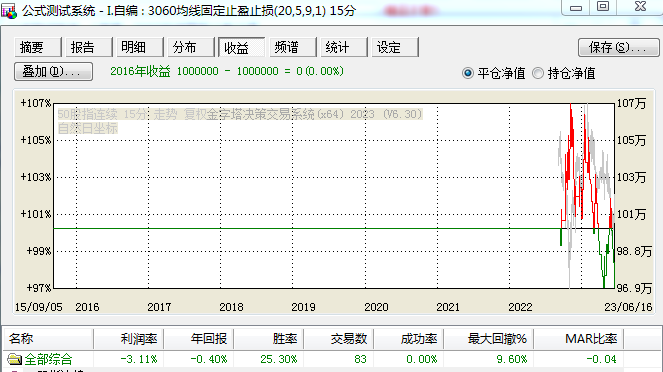Switch to the 统计 tab
This screenshot has height=372, width=663.
click(x=344, y=47)
